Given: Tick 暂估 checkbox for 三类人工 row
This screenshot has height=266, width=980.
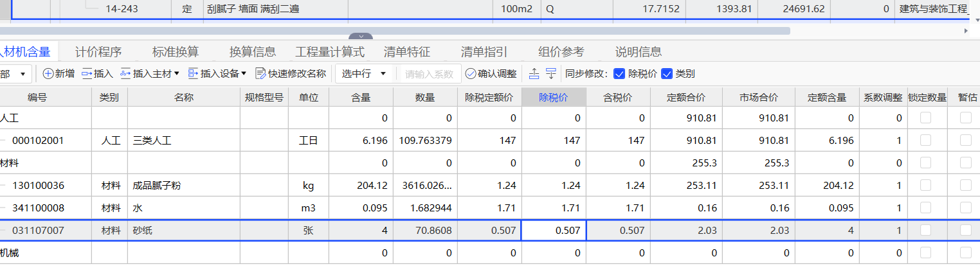Looking at the screenshot, I should pos(966,140).
